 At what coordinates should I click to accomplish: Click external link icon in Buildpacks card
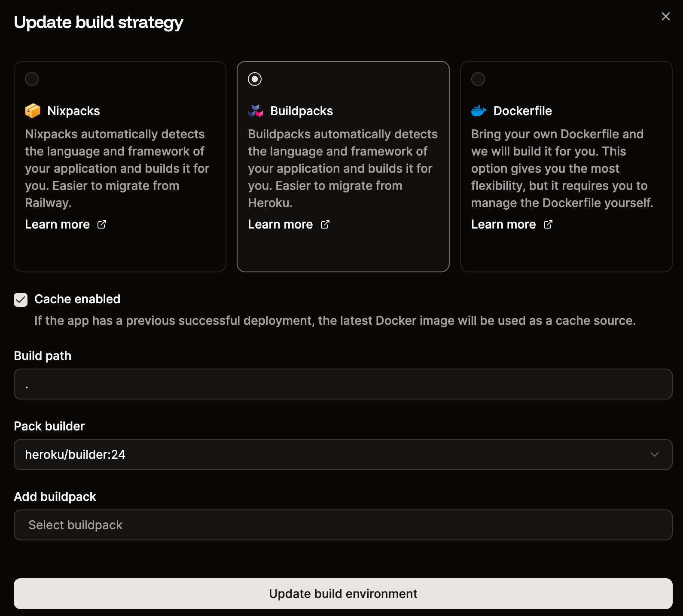pos(325,224)
